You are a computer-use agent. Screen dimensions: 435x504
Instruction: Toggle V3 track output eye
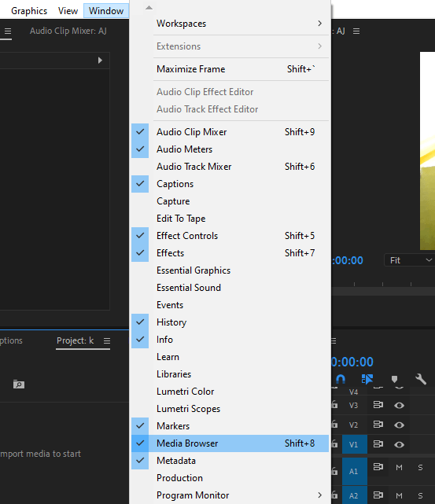[399, 405]
